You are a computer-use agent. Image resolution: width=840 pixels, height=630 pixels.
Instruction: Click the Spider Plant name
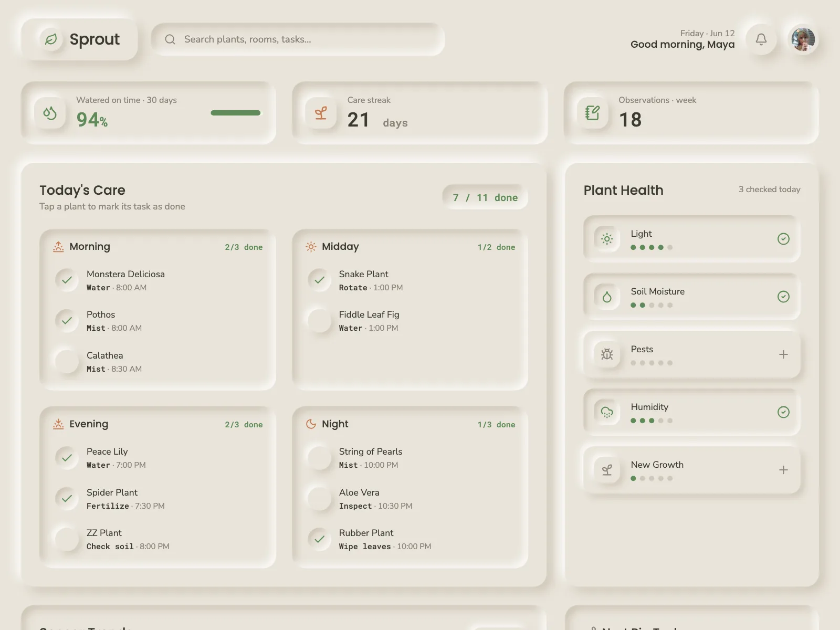point(112,492)
